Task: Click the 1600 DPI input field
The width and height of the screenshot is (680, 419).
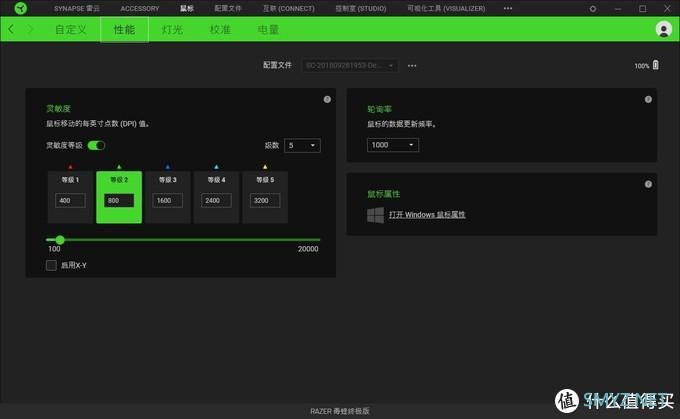Action: (168, 200)
